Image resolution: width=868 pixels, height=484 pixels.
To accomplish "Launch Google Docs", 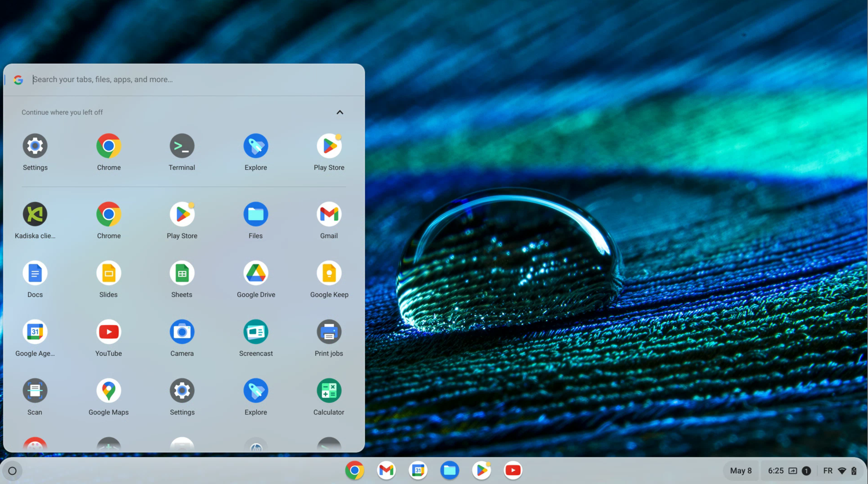I will tap(35, 273).
